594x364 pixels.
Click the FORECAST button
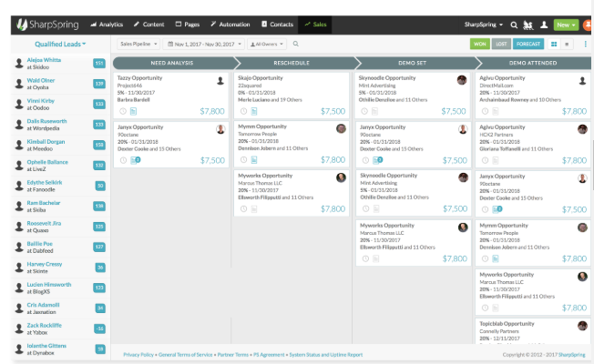click(x=528, y=45)
